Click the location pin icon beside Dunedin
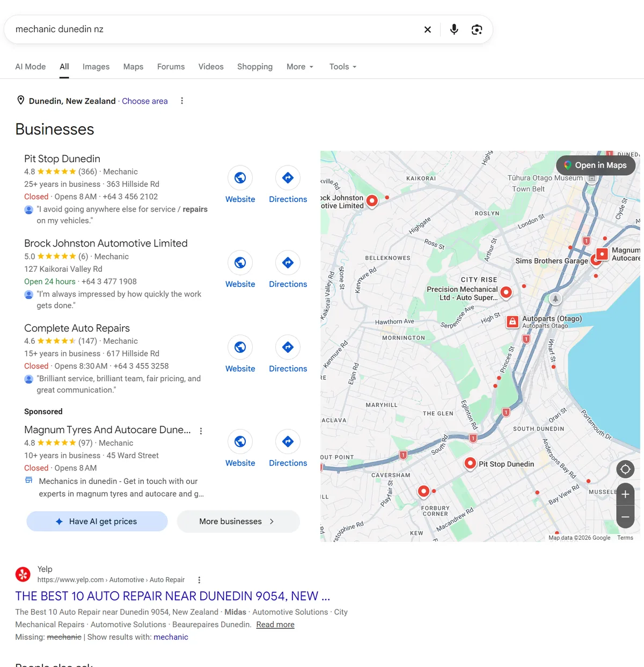 (x=21, y=100)
